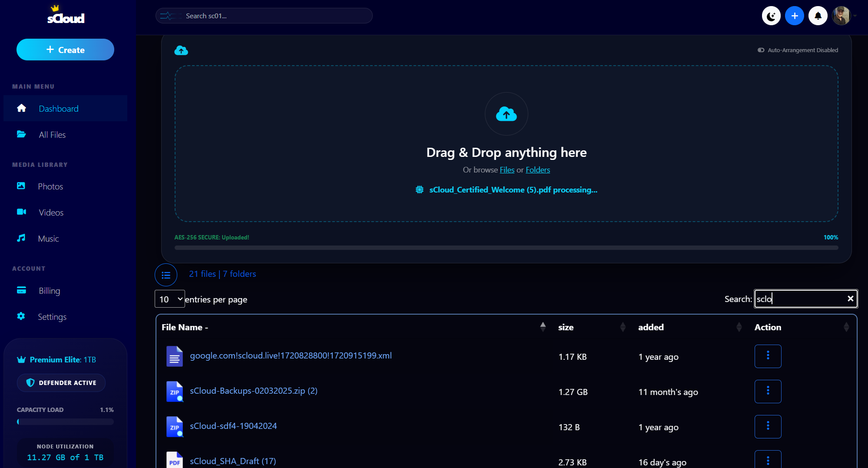Open the Photos media library
868x468 pixels.
50,186
